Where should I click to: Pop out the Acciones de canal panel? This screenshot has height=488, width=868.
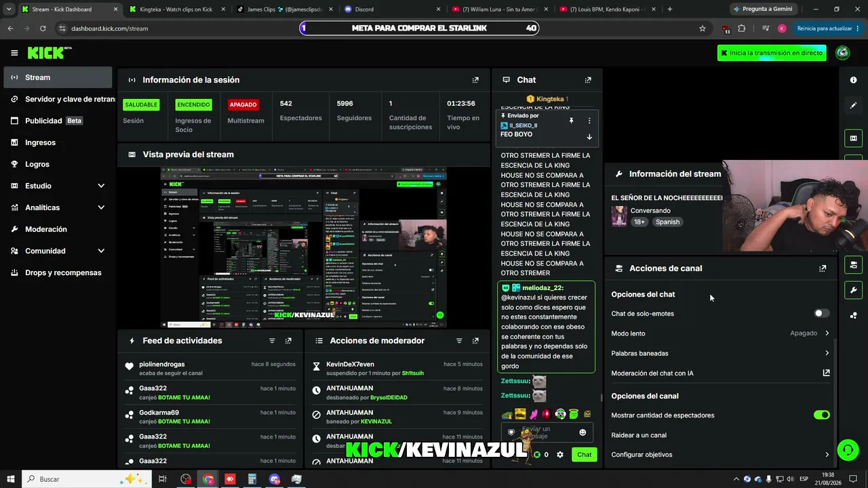[823, 268]
